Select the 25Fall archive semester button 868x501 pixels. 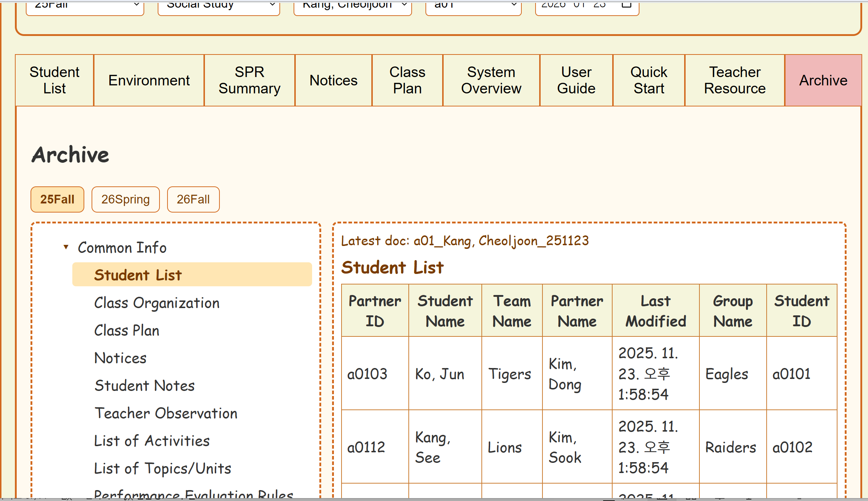point(57,199)
